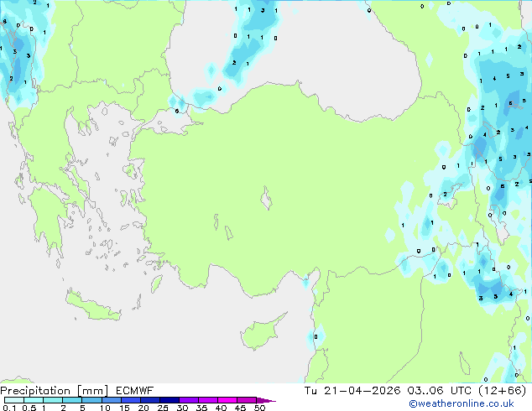Click the above-50 mm legend arrow tip
Viewport: 532px width, 411px height.
[x=266, y=401]
